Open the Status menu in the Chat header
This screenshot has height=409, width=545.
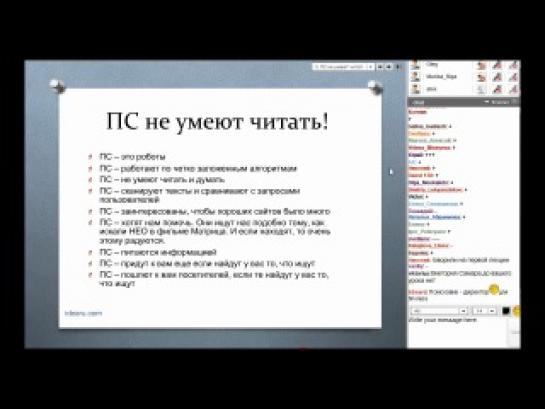pyautogui.click(x=496, y=102)
